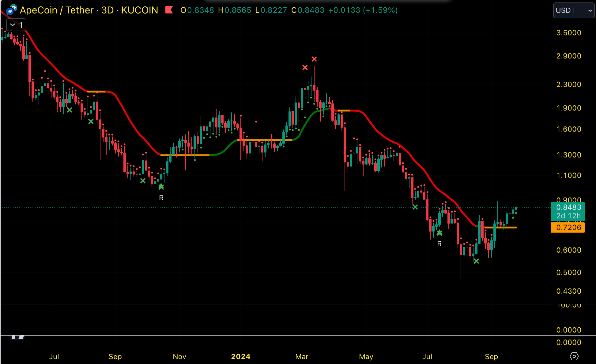Click the green star marker above the October R label
596x364 pixels.
161,187
